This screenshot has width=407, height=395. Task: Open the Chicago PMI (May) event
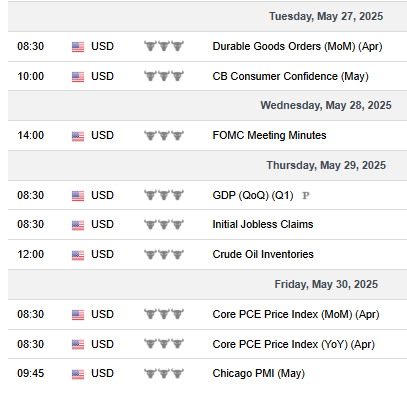[259, 373]
